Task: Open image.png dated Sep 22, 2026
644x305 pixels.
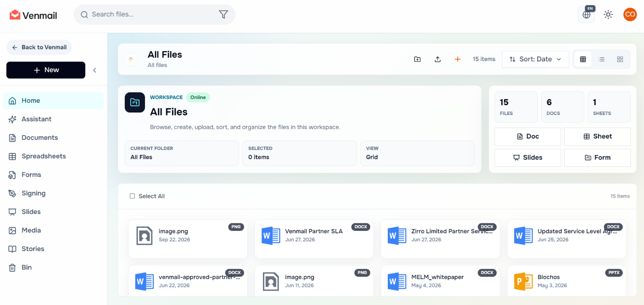Action: (x=188, y=239)
